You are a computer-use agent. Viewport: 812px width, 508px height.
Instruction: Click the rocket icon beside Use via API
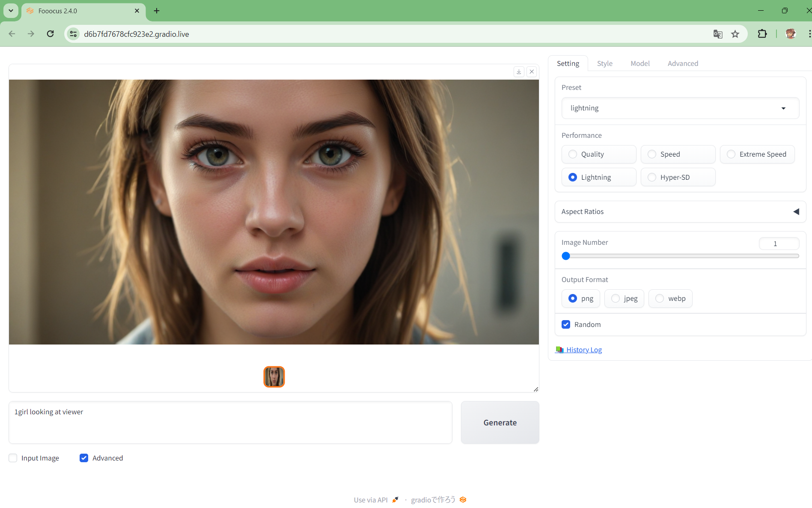tap(396, 499)
